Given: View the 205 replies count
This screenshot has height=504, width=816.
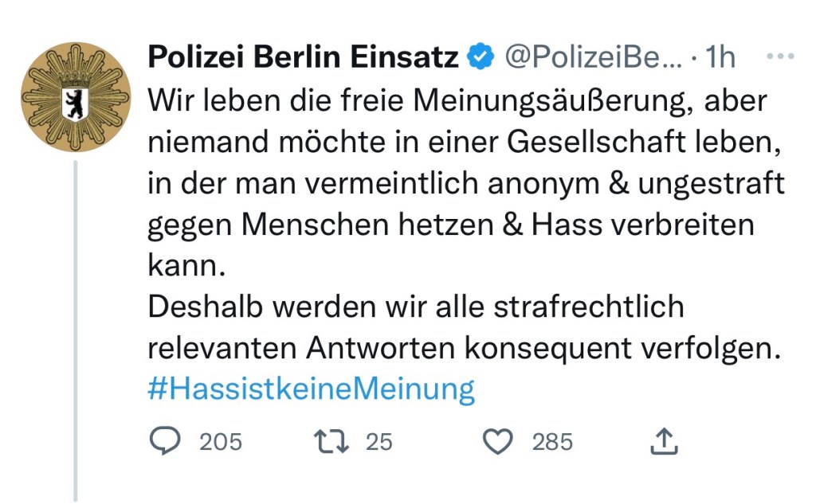Looking at the screenshot, I should pyautogui.click(x=221, y=441).
